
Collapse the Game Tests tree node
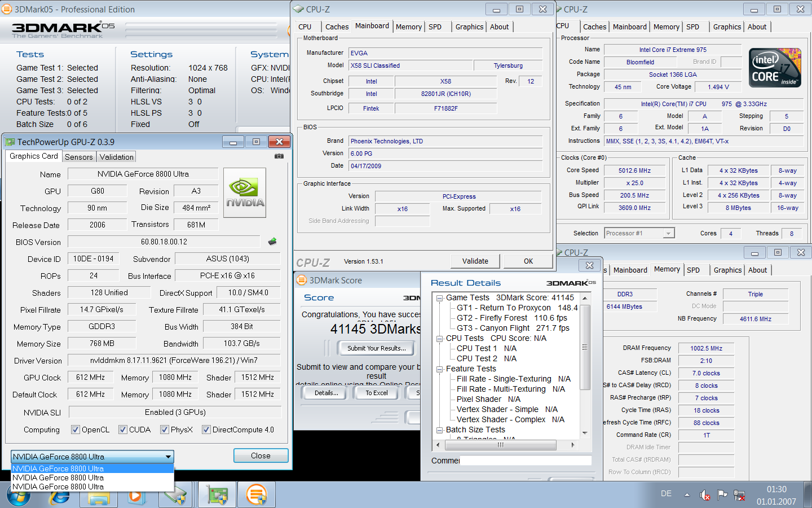coord(439,297)
